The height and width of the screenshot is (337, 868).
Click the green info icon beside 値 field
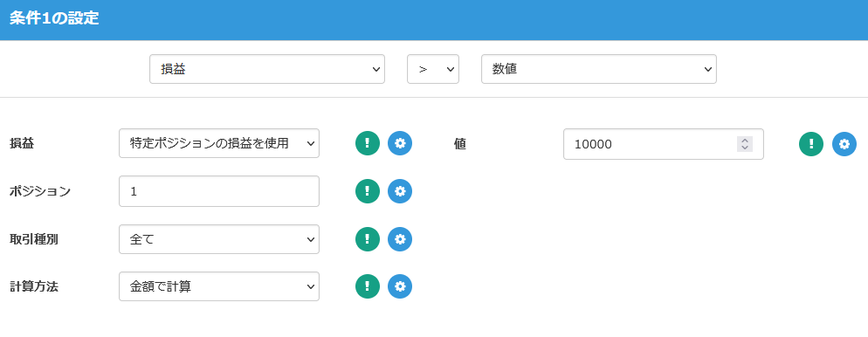pos(811,144)
